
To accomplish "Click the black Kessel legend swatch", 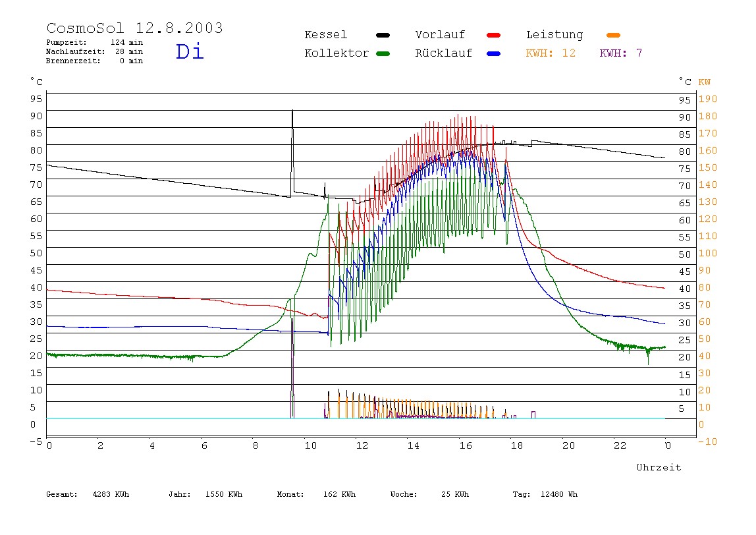I will point(383,35).
